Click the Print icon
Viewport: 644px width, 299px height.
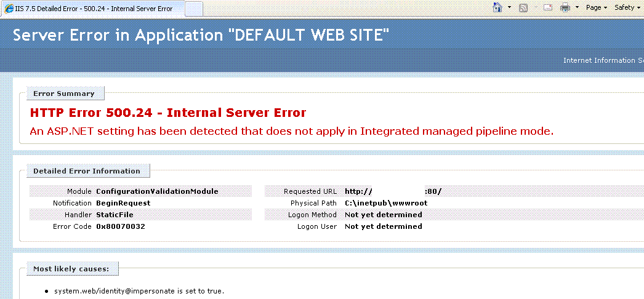[565, 7]
